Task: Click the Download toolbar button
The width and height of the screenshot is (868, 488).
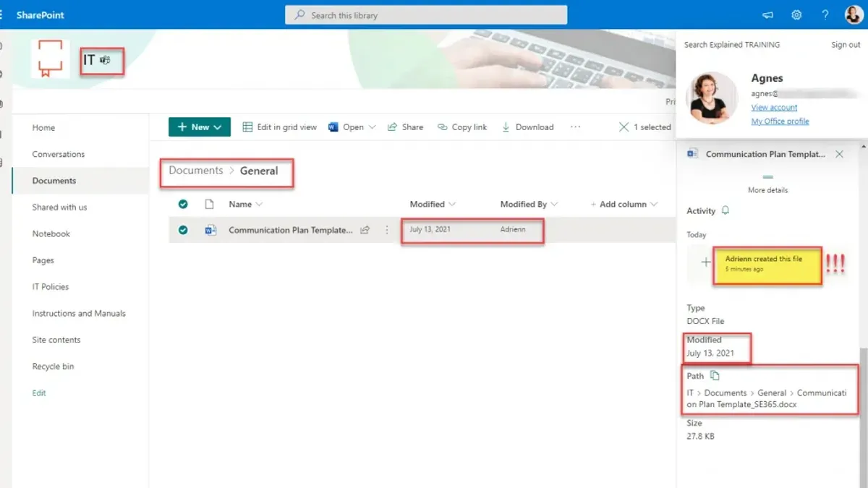Action: click(x=527, y=127)
